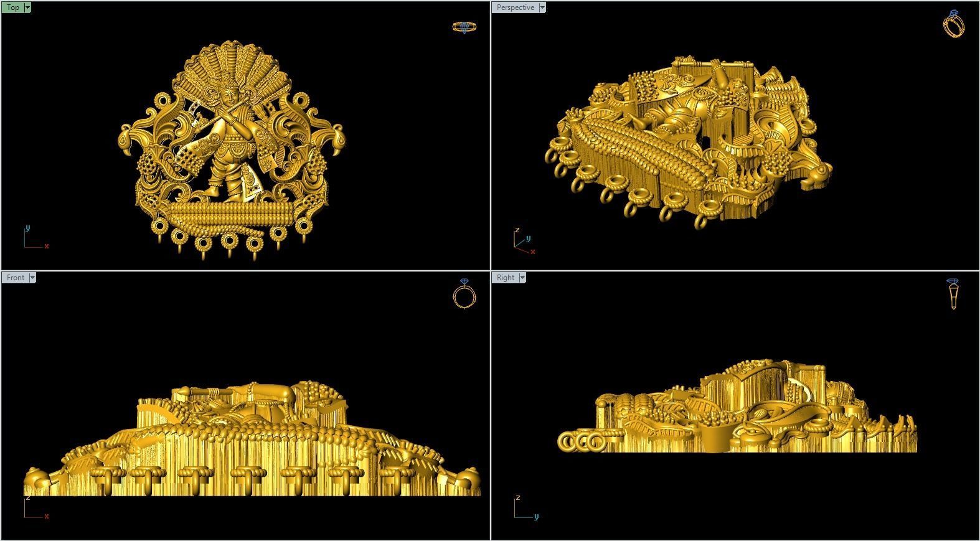Click the Perspective viewport title label

515,7
